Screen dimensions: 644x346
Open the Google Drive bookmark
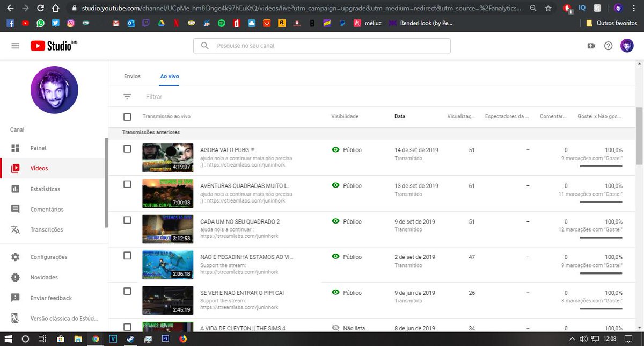[x=162, y=24]
